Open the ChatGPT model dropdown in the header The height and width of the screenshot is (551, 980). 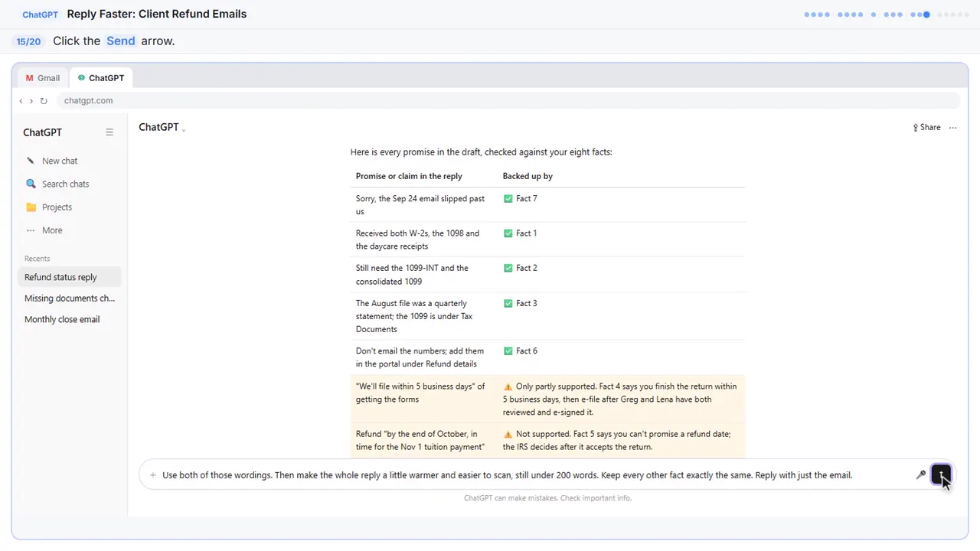click(x=162, y=128)
